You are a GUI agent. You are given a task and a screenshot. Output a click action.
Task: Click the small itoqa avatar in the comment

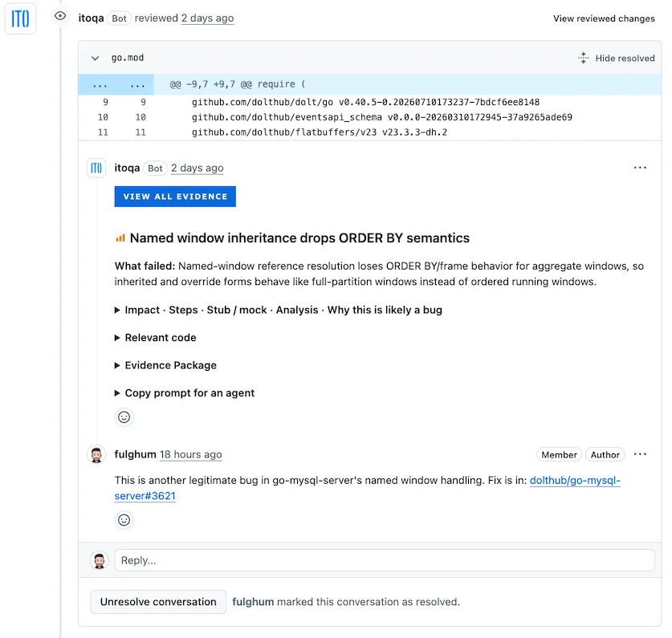tap(96, 168)
